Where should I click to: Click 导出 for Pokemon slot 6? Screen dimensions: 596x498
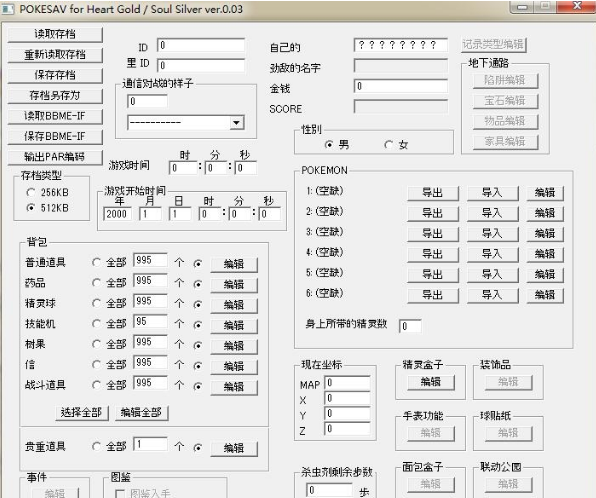(x=433, y=295)
